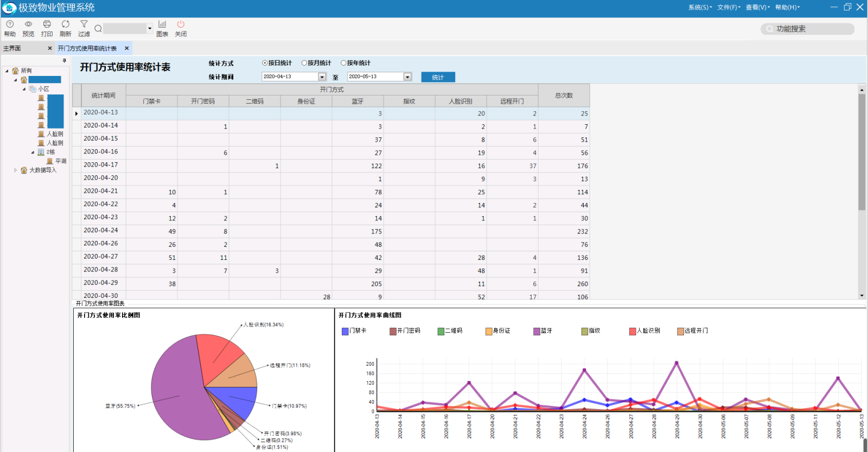Select 按年统计 radio option

click(x=343, y=63)
